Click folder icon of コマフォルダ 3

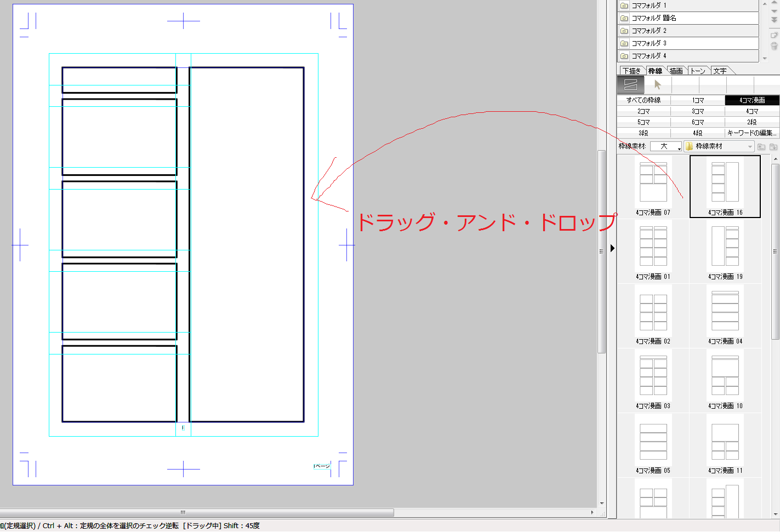click(624, 43)
